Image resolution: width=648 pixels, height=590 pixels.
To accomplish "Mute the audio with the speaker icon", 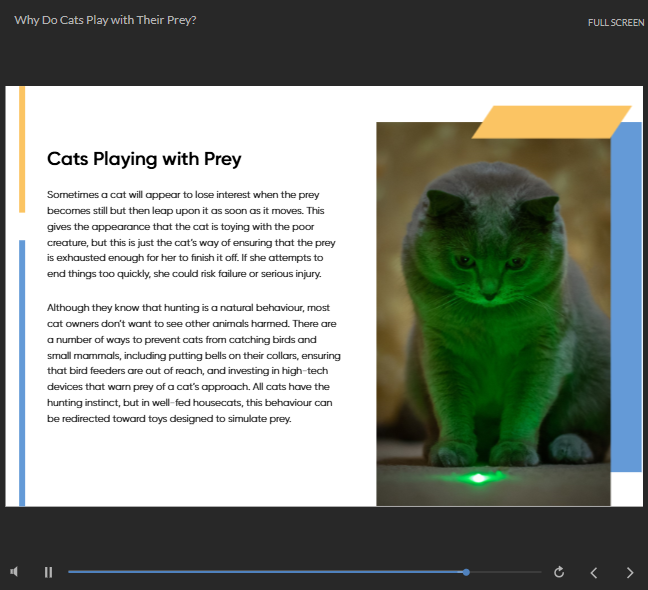I will tap(15, 572).
